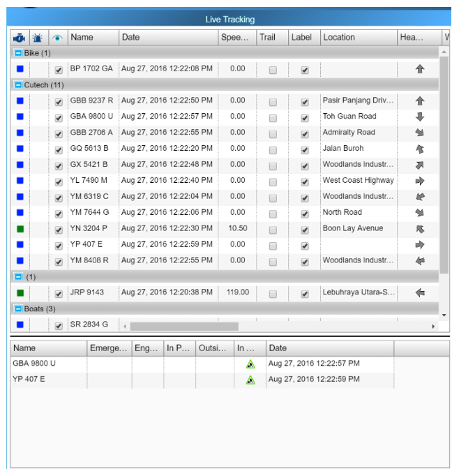Image resolution: width=459 pixels, height=476 pixels.
Task: Sort by the Date column header
Action: pyautogui.click(x=167, y=38)
